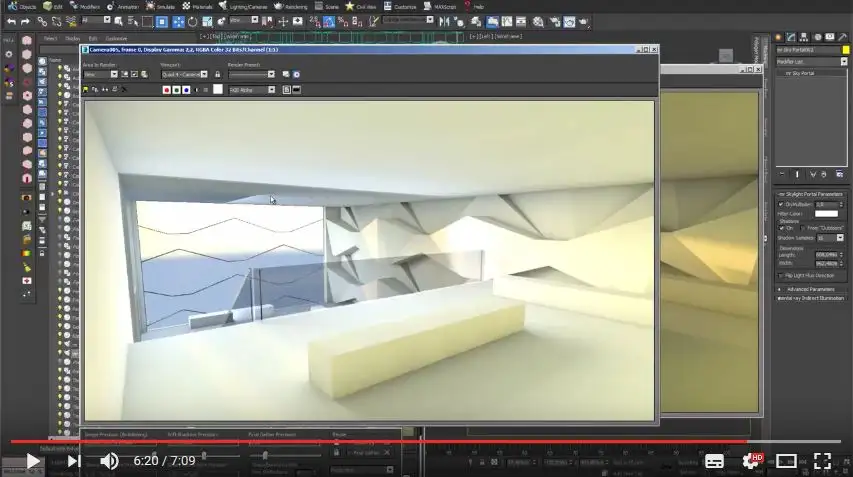Open Render Setup from the toolbar

click(555, 22)
